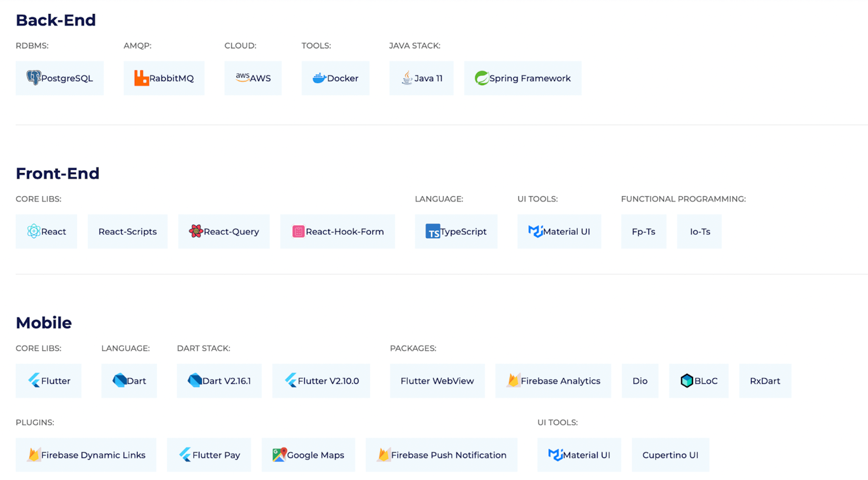Select the Fp-Ts functional programming tile

click(x=643, y=232)
